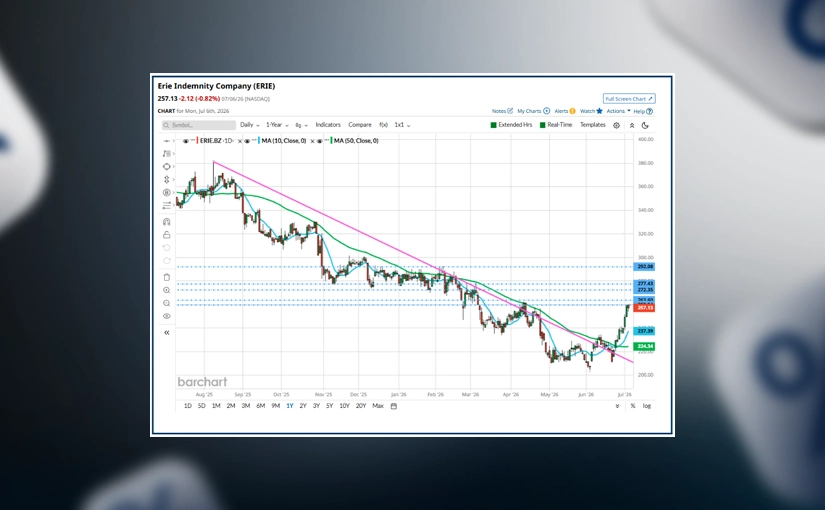This screenshot has width=825, height=510.
Task: Select the arrows marker tool
Action: [166, 179]
